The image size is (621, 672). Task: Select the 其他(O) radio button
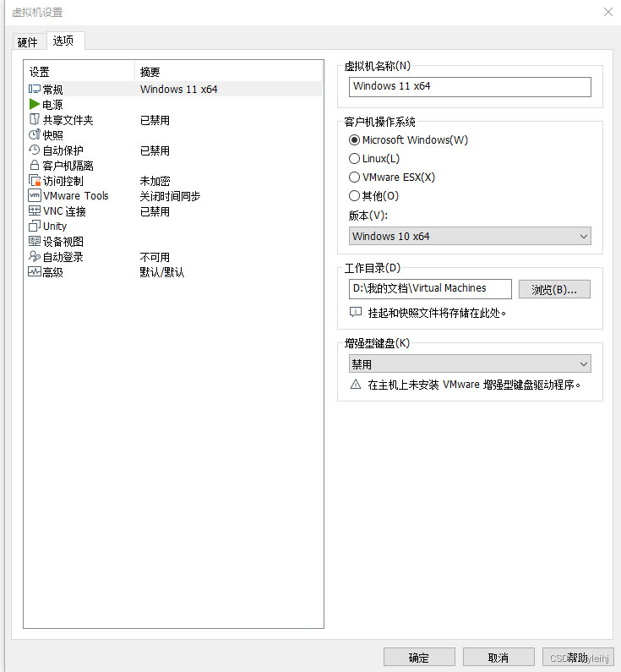(x=354, y=196)
